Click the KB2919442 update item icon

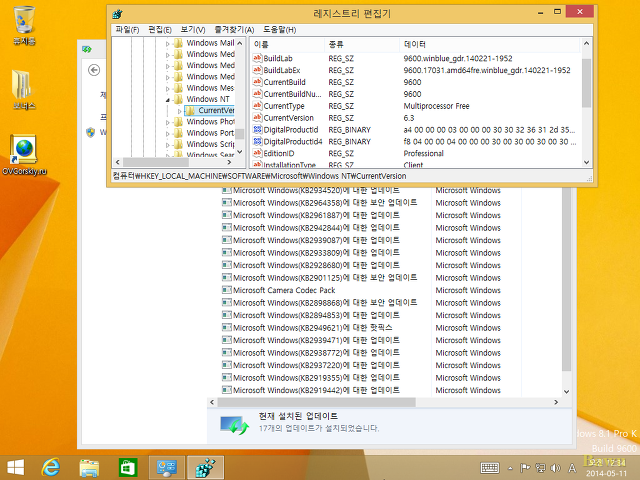[x=227, y=390]
